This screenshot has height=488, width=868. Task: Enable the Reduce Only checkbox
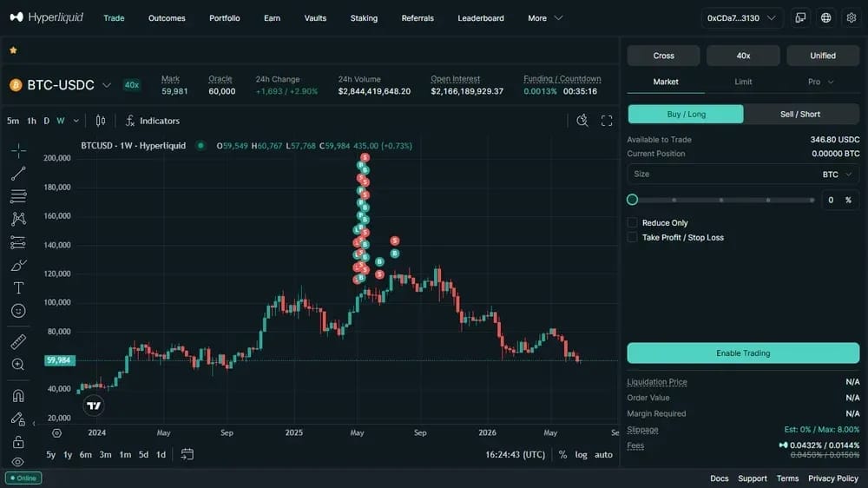(632, 222)
